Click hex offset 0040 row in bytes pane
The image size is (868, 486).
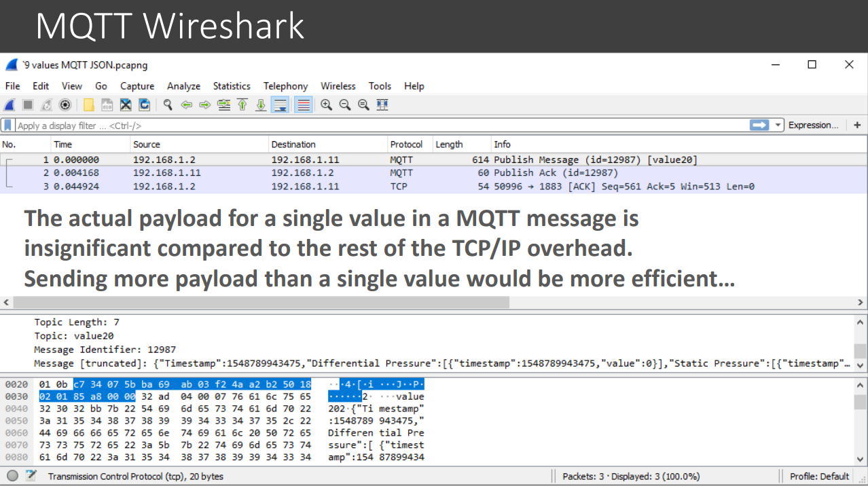pyautogui.click(x=215, y=409)
